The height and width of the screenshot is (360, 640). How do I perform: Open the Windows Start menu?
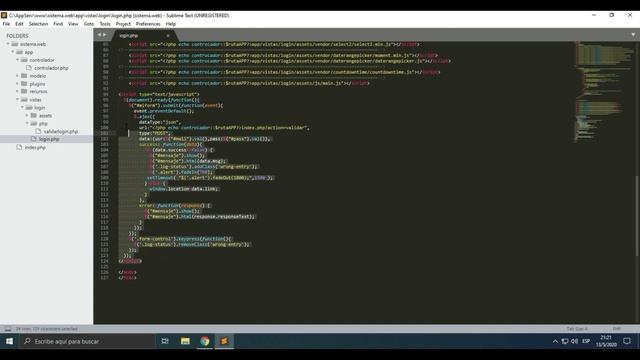pos(9,341)
